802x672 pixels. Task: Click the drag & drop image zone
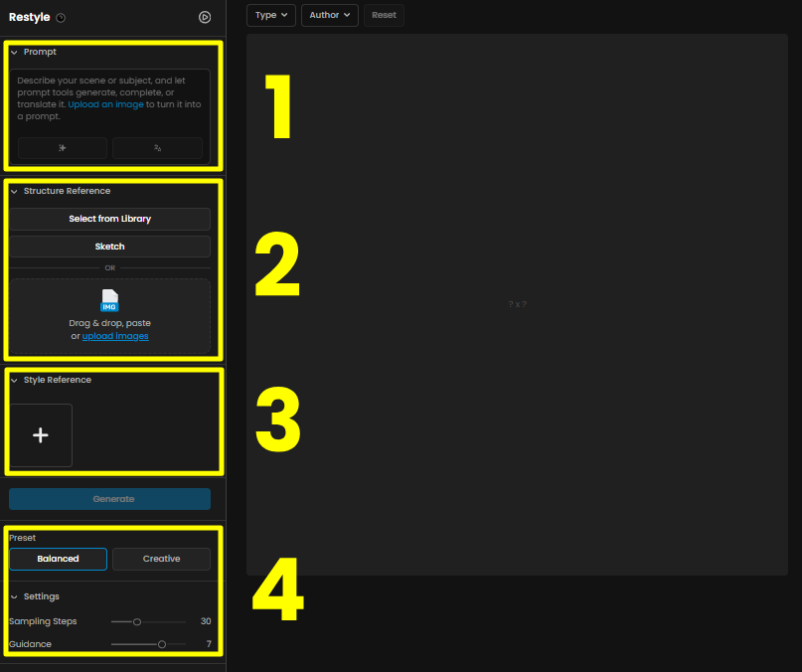tap(110, 316)
